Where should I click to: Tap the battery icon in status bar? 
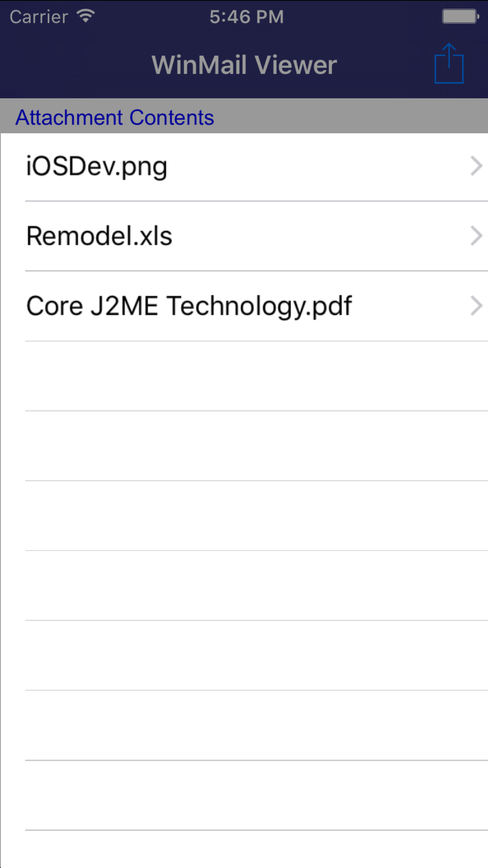click(460, 16)
